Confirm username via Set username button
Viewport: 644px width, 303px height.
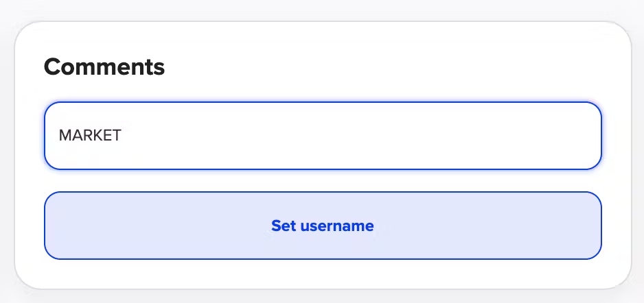[323, 226]
